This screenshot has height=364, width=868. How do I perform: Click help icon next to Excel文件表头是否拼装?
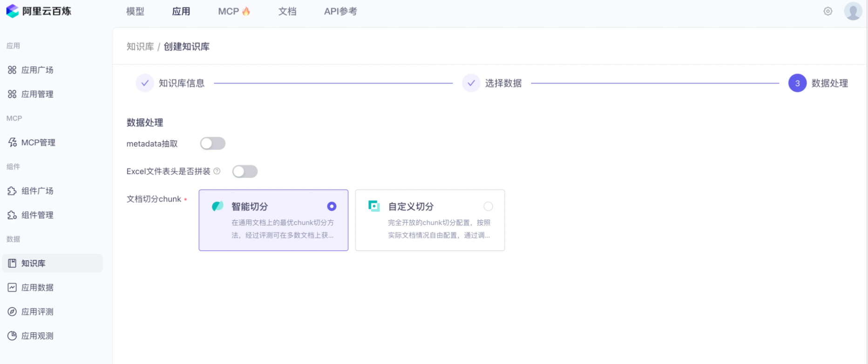coord(217,171)
